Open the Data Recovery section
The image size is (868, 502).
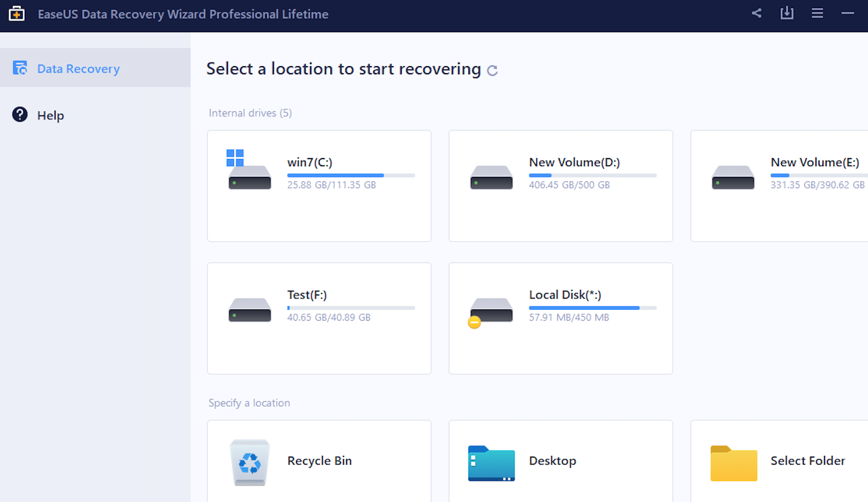78,68
